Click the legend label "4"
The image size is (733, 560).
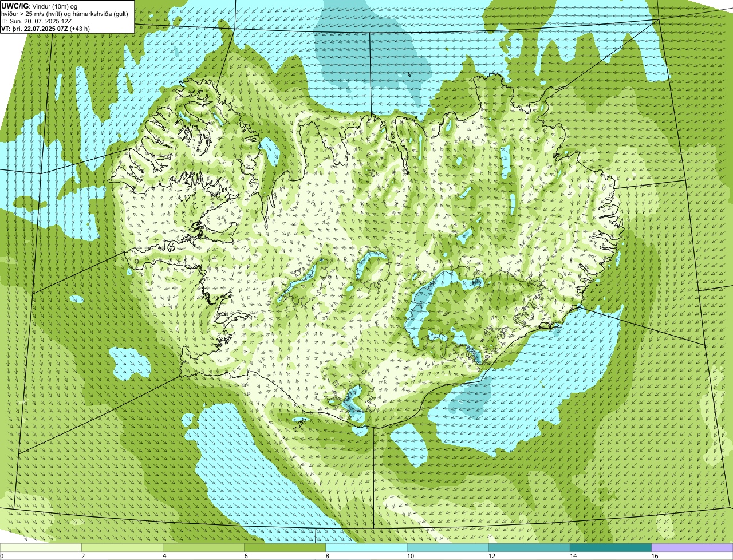point(164,556)
